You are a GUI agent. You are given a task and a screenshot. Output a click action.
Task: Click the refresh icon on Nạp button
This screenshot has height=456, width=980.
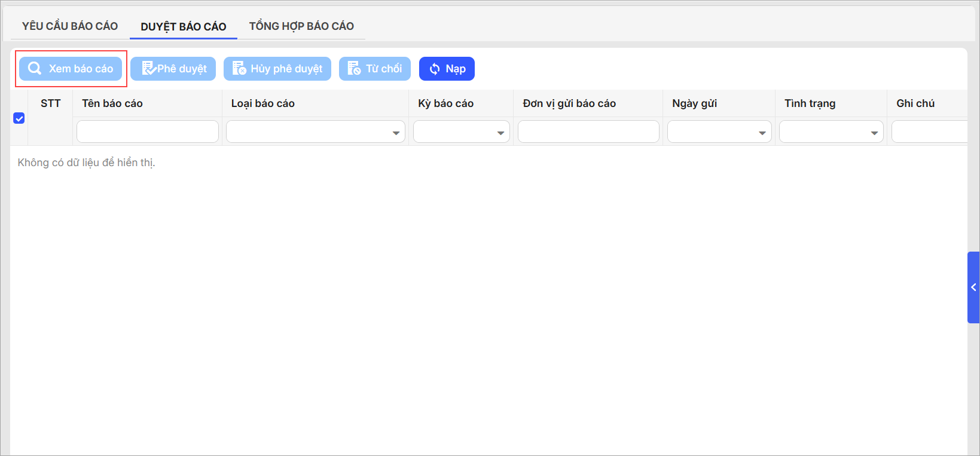(435, 69)
